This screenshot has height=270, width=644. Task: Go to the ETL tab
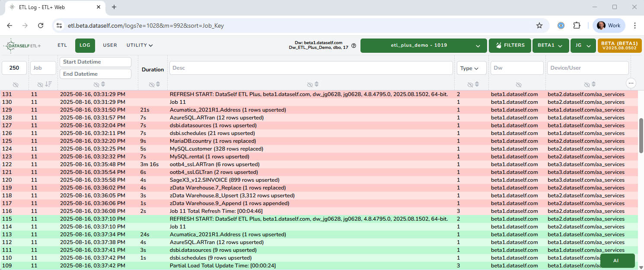tap(63, 45)
